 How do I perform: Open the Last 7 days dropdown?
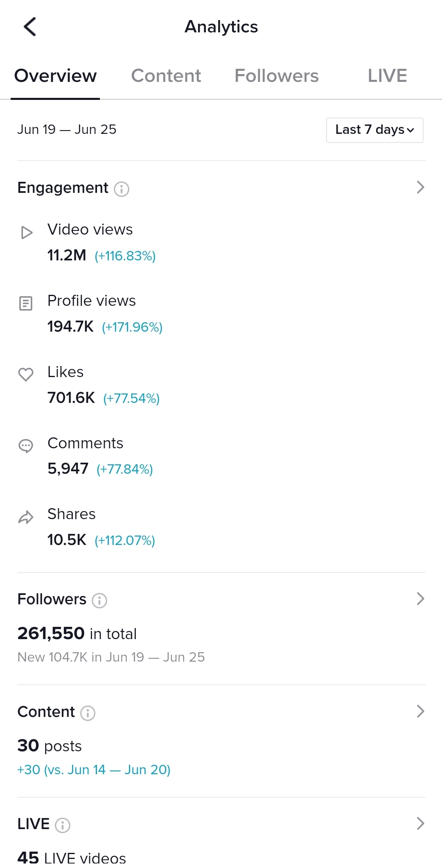(375, 130)
